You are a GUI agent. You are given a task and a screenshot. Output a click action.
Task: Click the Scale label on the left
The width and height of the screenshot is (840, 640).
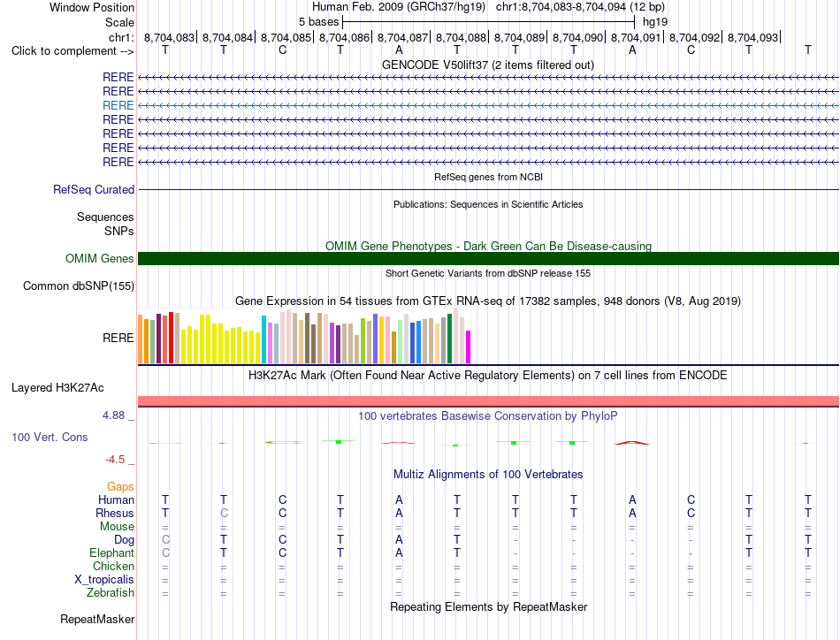(119, 22)
